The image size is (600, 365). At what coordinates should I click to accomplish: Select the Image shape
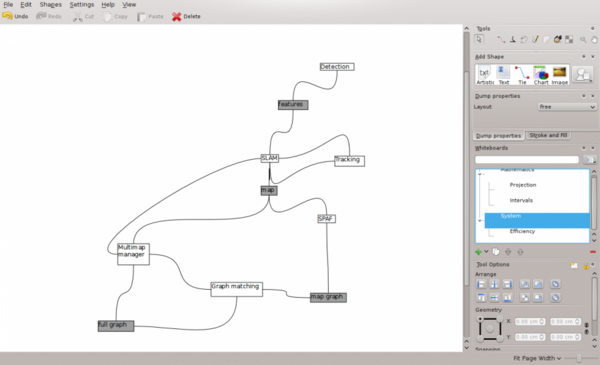(559, 75)
